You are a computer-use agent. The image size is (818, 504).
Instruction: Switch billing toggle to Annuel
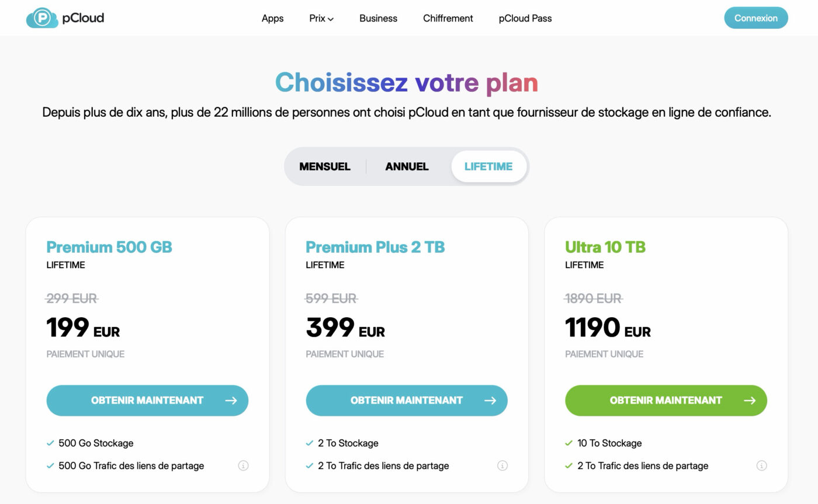407,166
